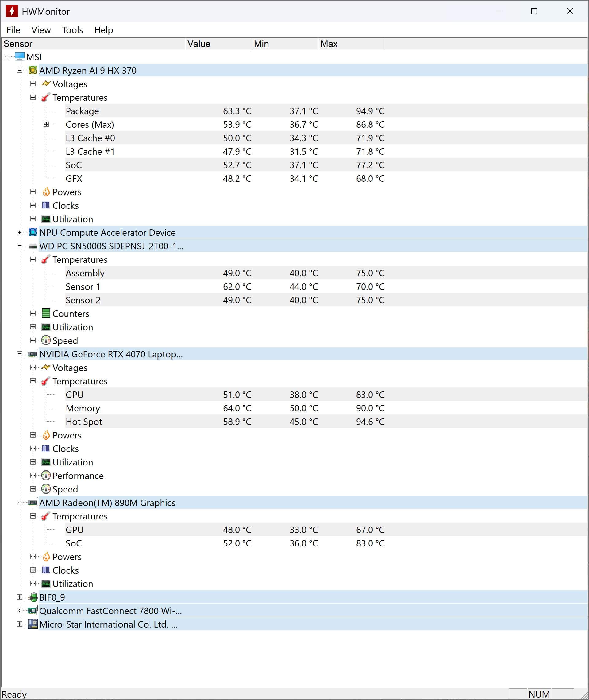Collapse the AMD Radeon 890M Graphics node
The height and width of the screenshot is (700, 589).
tap(20, 503)
